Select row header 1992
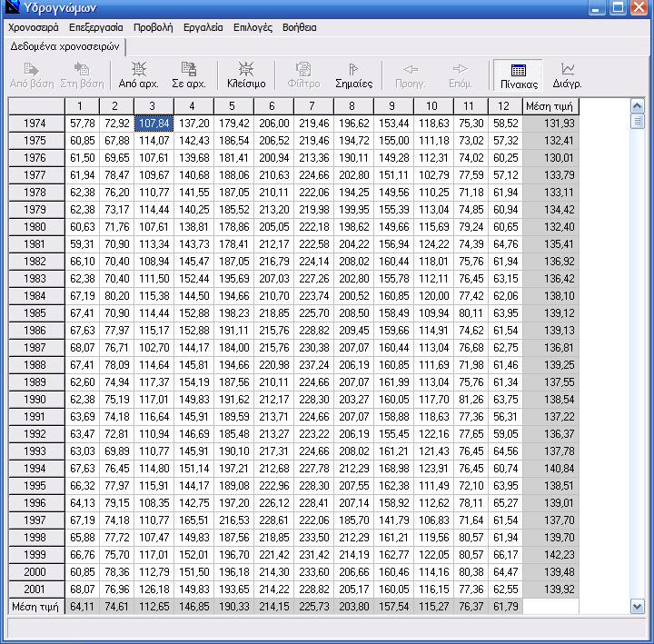 pos(36,434)
